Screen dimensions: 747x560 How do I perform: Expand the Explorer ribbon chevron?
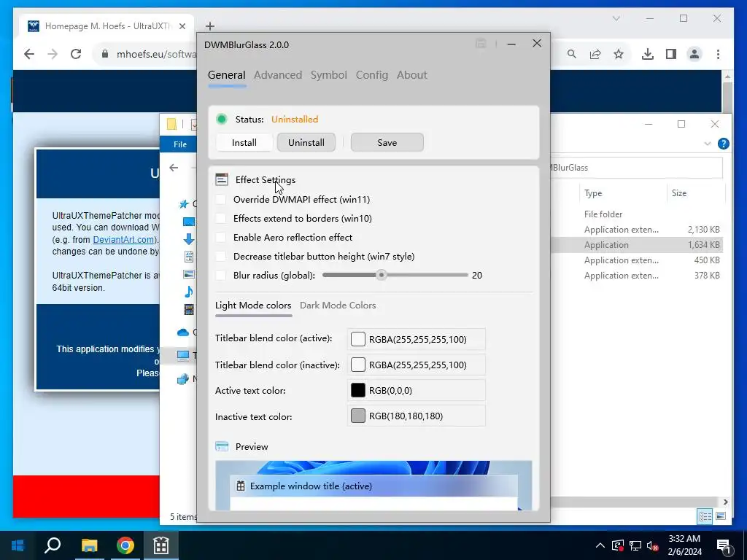[708, 144]
